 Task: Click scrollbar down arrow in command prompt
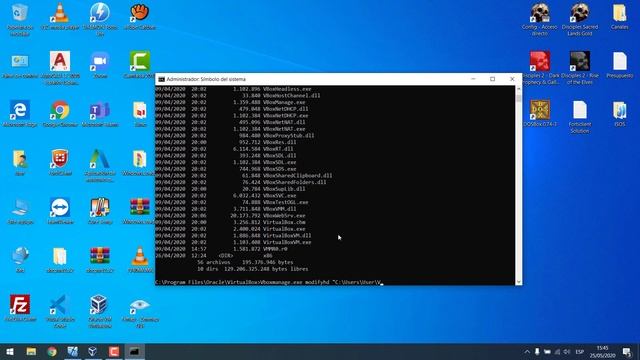518,282
